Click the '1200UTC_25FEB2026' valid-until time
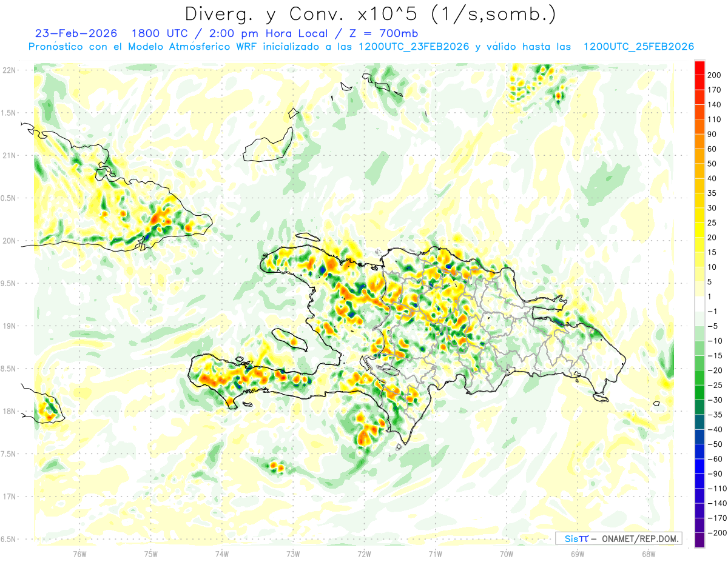This screenshot has height=562, width=728. click(638, 47)
